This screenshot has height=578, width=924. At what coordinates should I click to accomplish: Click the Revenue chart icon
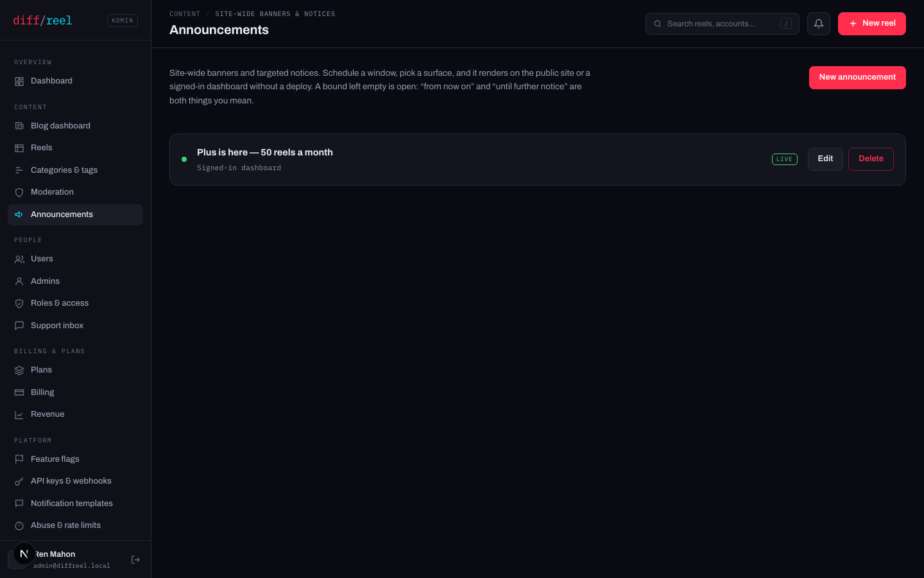tap(19, 415)
